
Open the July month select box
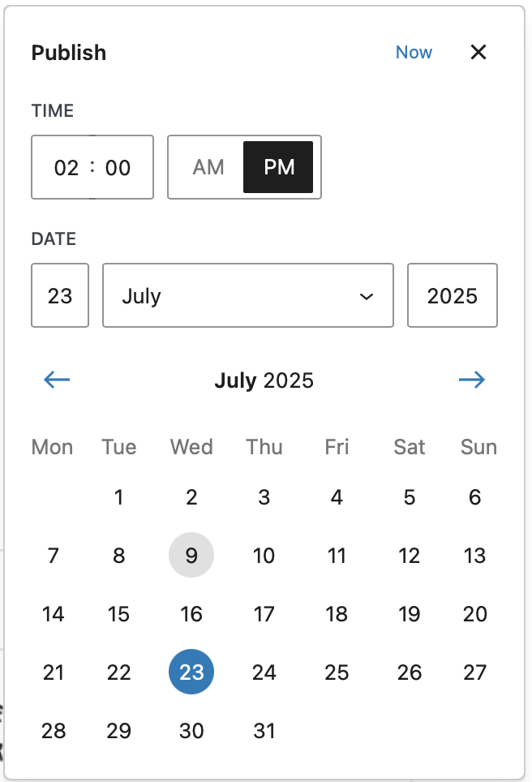[x=248, y=295]
